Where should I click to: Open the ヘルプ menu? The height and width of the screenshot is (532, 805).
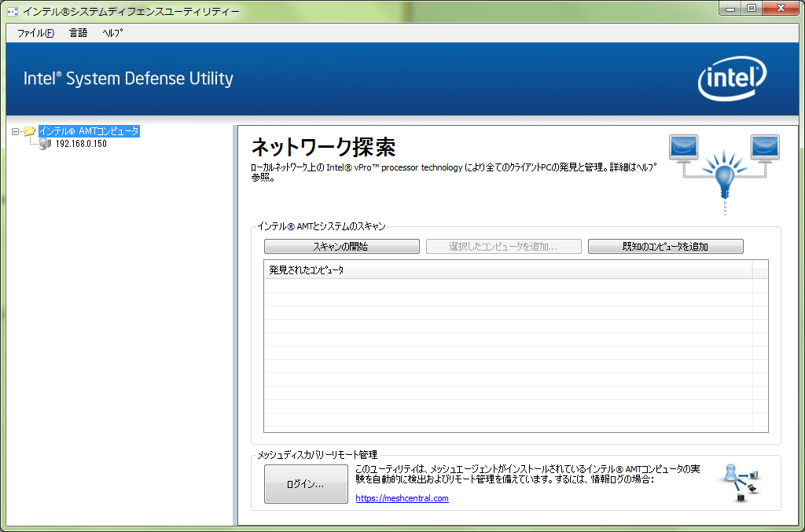pos(112,33)
